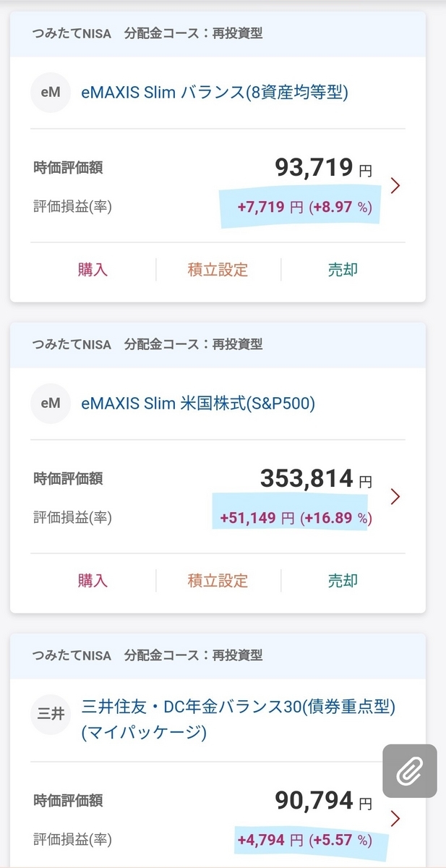This screenshot has height=868, width=446.
Task: Tap the highlighted +4,794 円 profit figure
Action: click(270, 840)
